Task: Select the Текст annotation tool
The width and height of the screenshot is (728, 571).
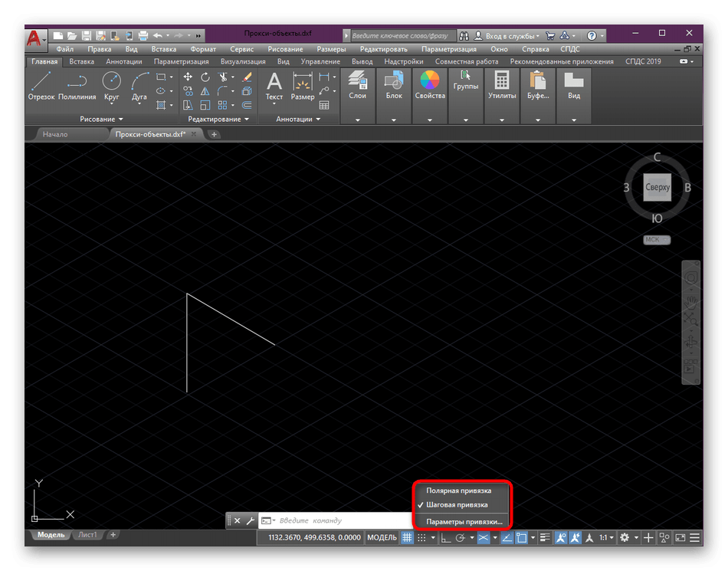Action: coord(274,87)
